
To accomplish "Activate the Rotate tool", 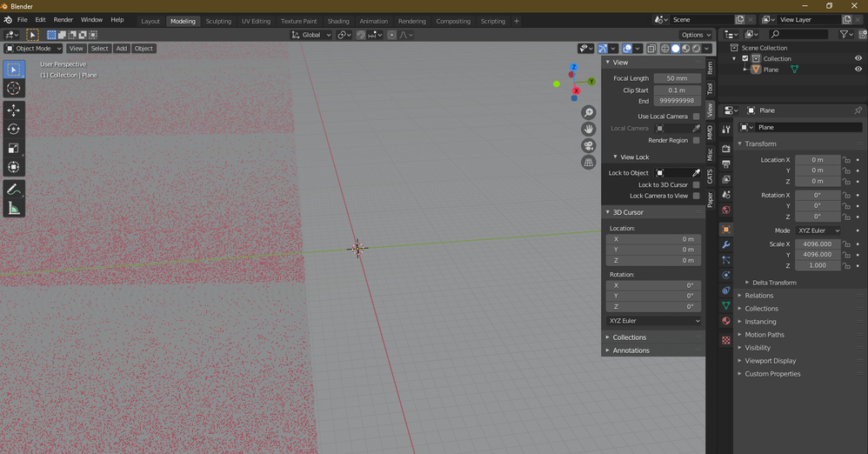I will [x=14, y=129].
